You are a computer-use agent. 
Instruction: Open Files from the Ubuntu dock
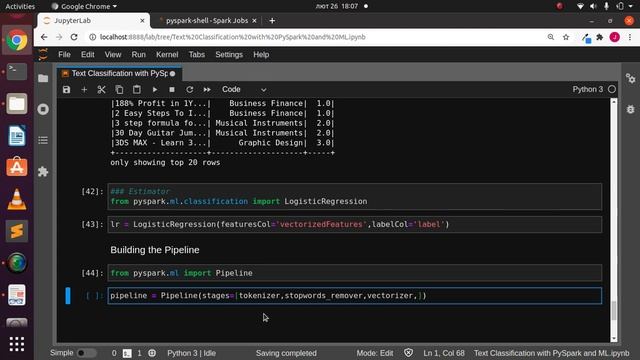click(17, 104)
